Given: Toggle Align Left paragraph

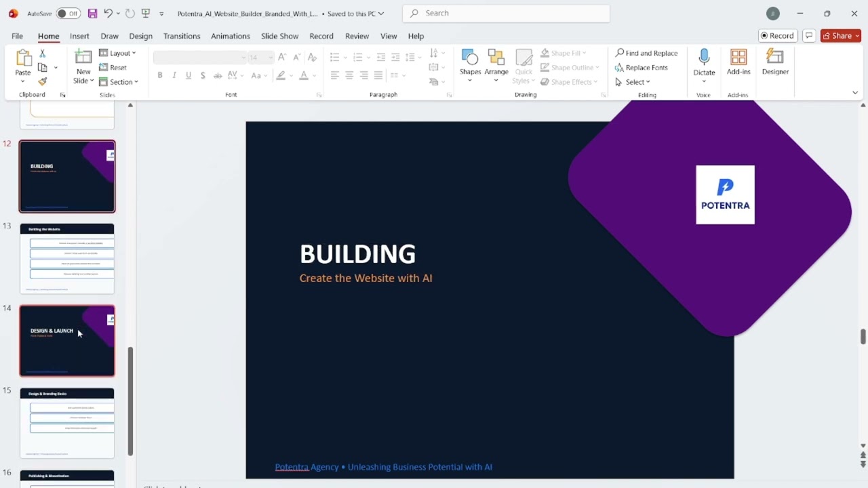Looking at the screenshot, I should coord(335,75).
